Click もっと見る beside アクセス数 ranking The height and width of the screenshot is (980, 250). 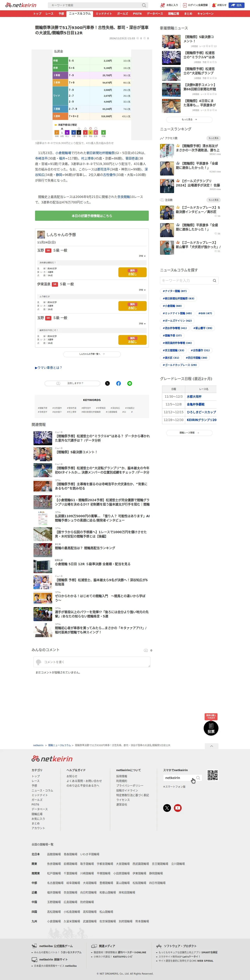[x=214, y=138]
